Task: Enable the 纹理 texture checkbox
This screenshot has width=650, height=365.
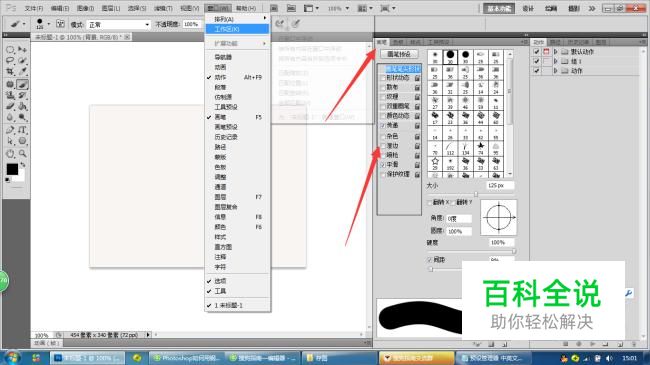Action: click(383, 97)
